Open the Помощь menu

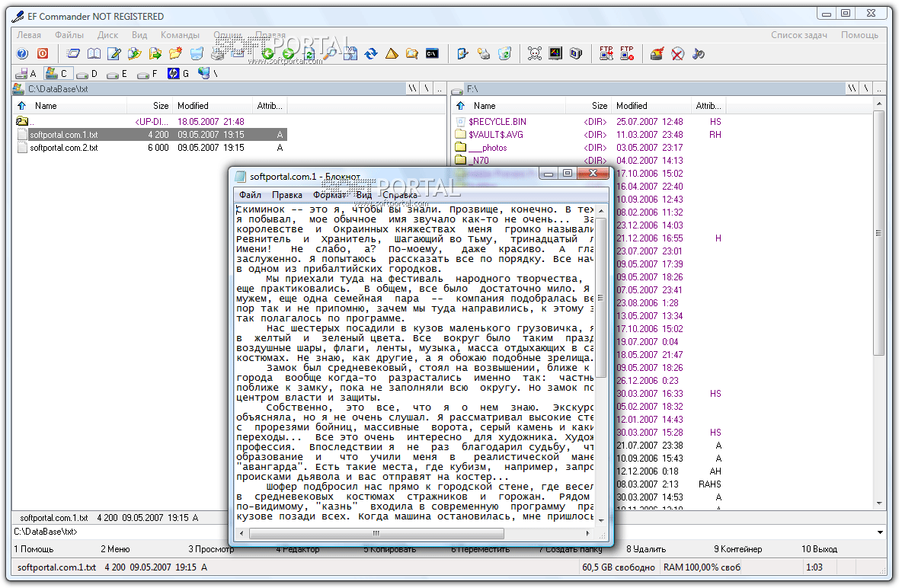[x=859, y=35]
